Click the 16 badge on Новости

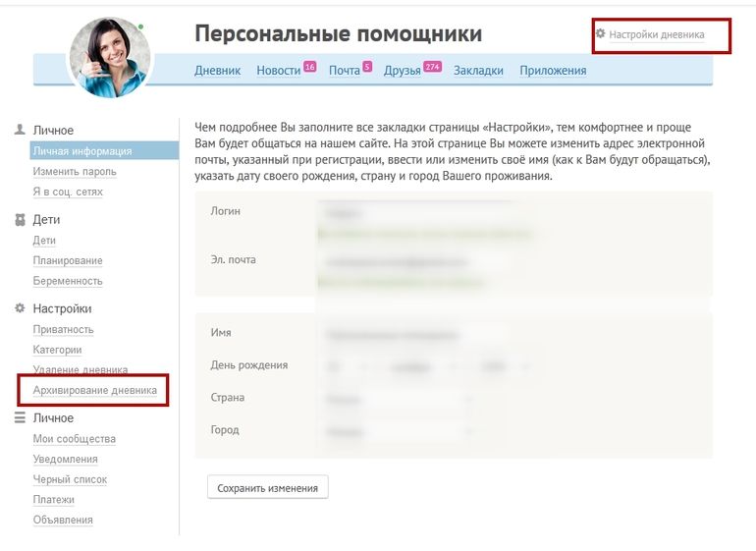pos(309,66)
